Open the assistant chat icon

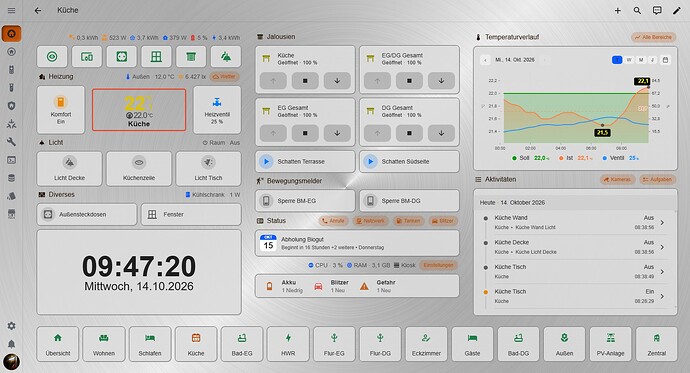pyautogui.click(x=657, y=11)
